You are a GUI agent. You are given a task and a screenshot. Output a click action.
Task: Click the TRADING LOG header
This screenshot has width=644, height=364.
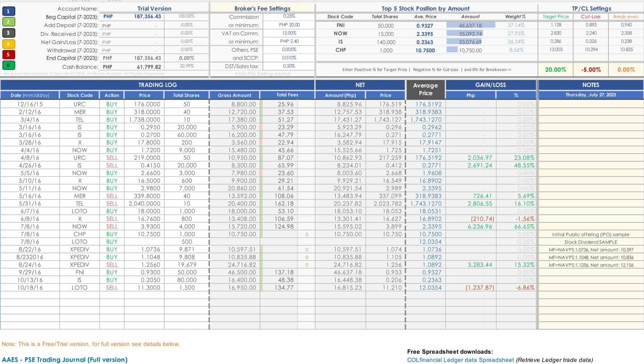[157, 85]
